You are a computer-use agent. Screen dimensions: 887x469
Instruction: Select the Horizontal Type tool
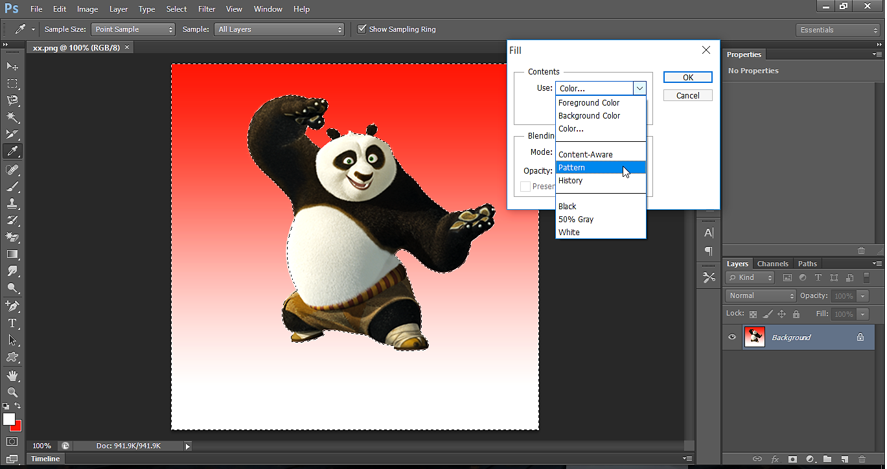[x=12, y=324]
